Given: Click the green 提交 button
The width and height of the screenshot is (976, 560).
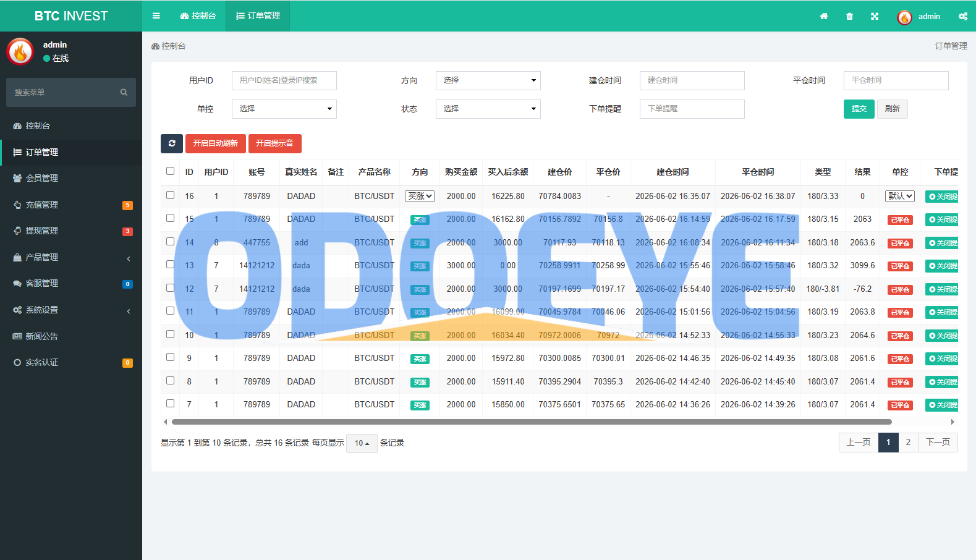Looking at the screenshot, I should [x=859, y=109].
